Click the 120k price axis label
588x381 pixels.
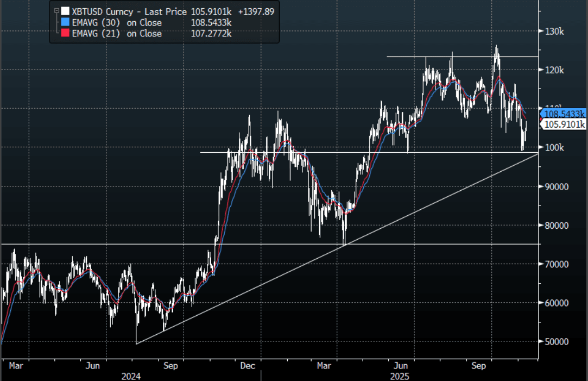coord(554,70)
